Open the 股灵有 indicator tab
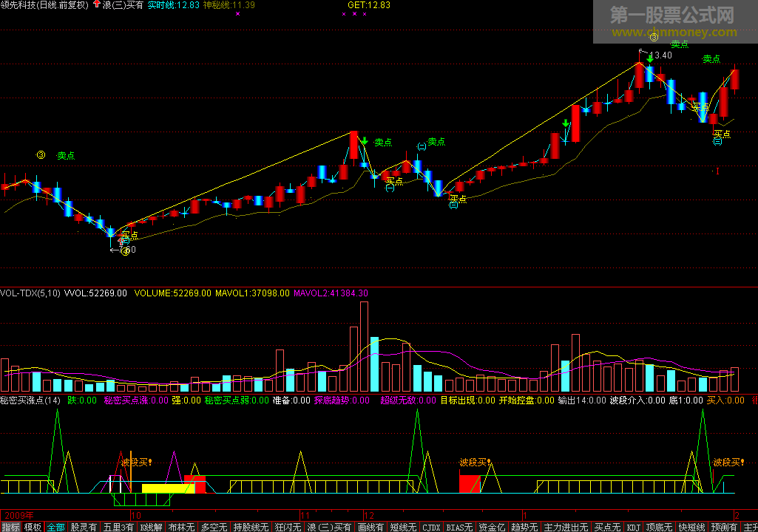Viewport: 758px width, 532px height. [84, 527]
